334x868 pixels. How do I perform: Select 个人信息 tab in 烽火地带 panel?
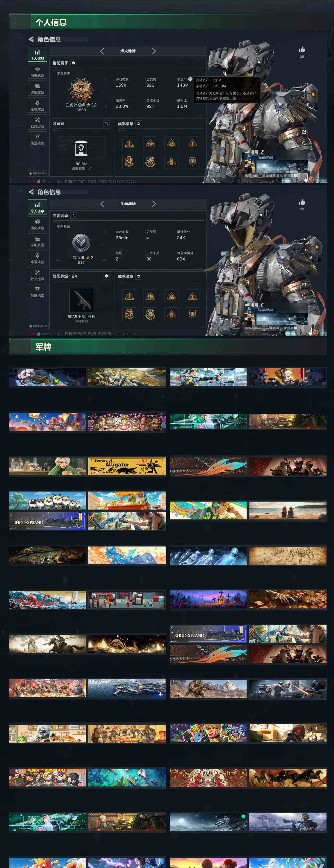tap(38, 55)
